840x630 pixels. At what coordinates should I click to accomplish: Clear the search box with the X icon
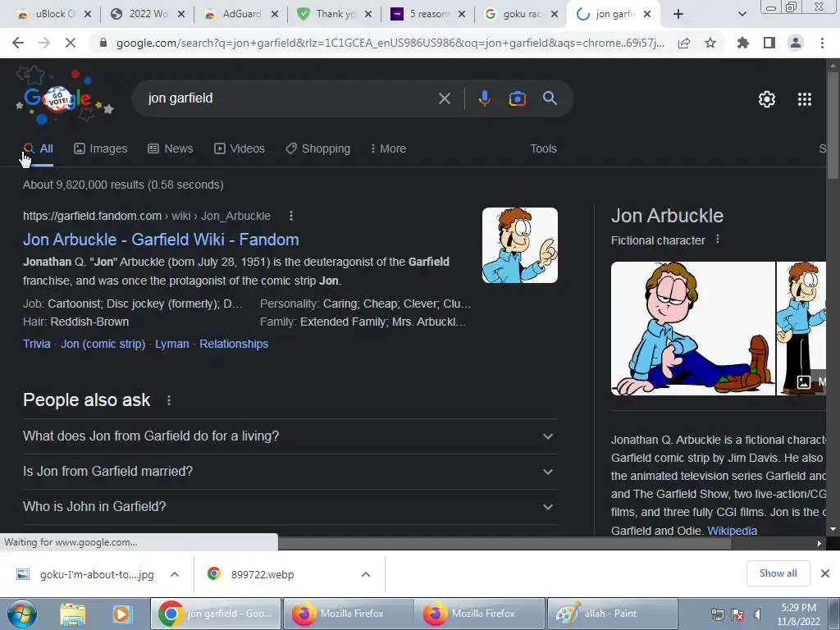click(x=445, y=98)
